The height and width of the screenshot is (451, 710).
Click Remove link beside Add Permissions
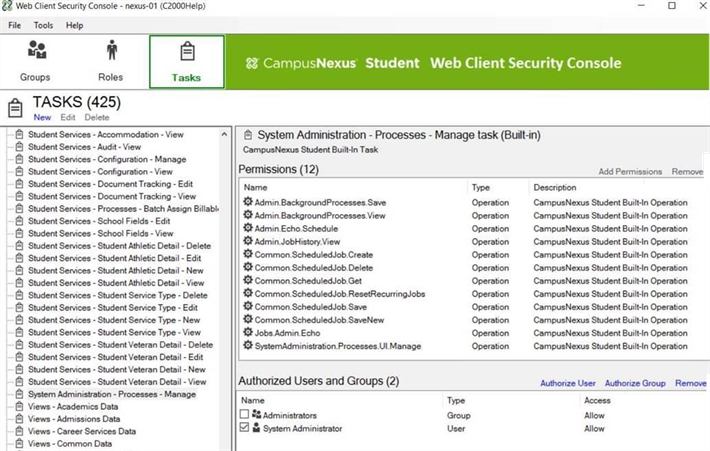tap(687, 172)
